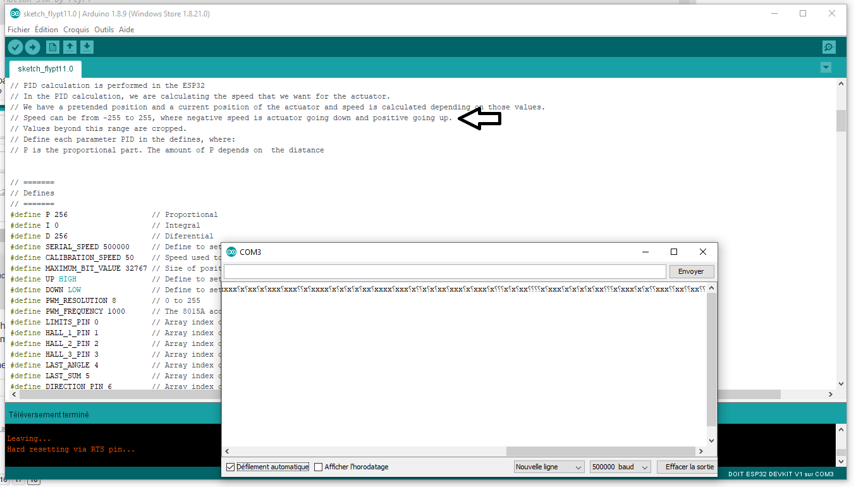Click the "DOIT ESP32 DEVKIT V1 sur COM3" status text
This screenshot has width=868, height=487.
781,474
